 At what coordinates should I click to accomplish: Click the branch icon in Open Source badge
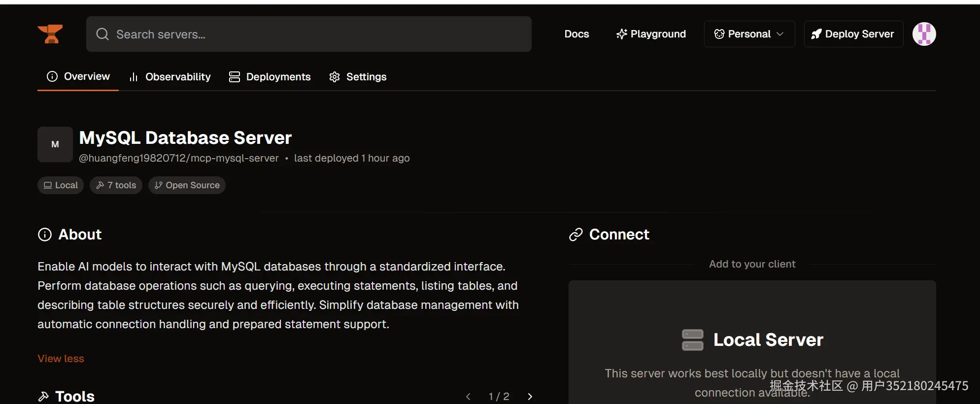pyautogui.click(x=158, y=185)
